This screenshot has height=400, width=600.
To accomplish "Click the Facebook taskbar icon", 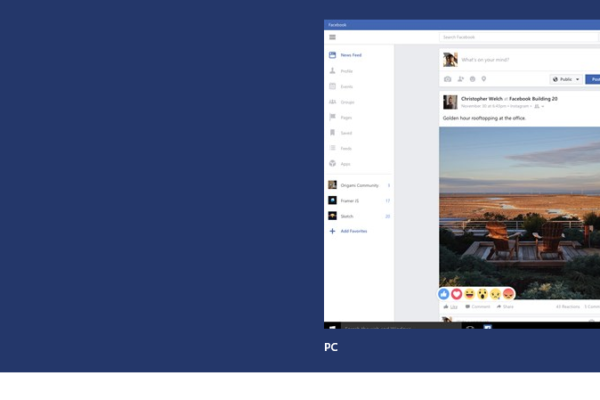I will point(488,327).
